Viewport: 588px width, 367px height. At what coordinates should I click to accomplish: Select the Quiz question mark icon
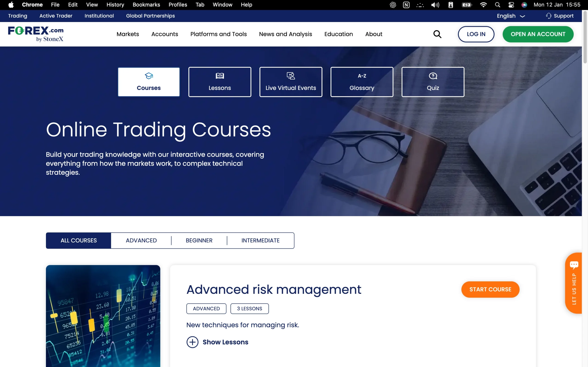[433, 75]
